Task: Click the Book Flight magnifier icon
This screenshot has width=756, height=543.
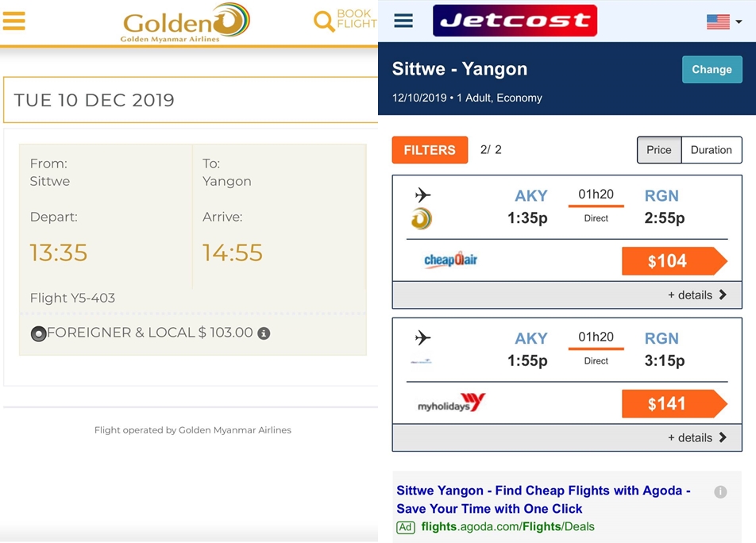Action: tap(324, 21)
